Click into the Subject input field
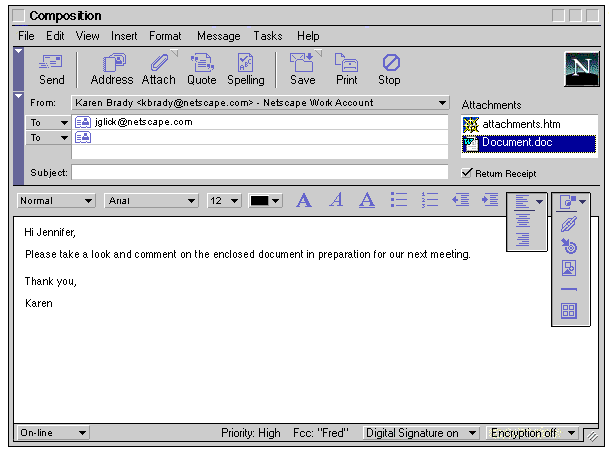Viewport: 612px width, 454px height. tap(259, 172)
